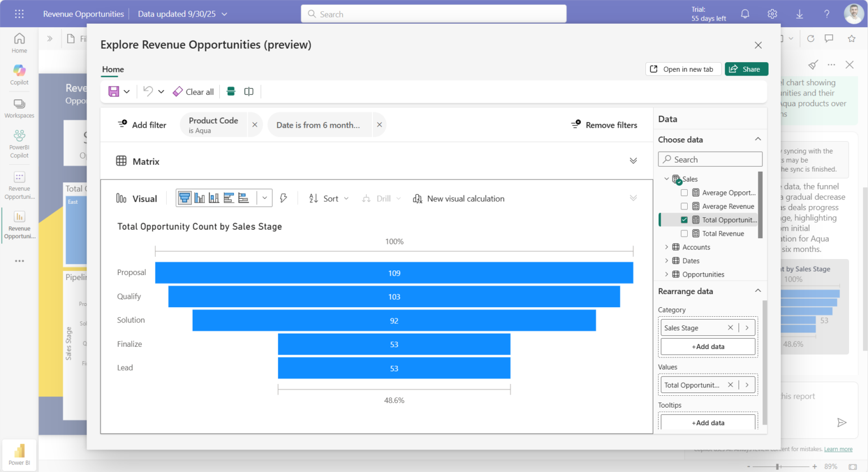This screenshot has width=868, height=472.
Task: Expand the Accounts table in data list
Action: [667, 247]
